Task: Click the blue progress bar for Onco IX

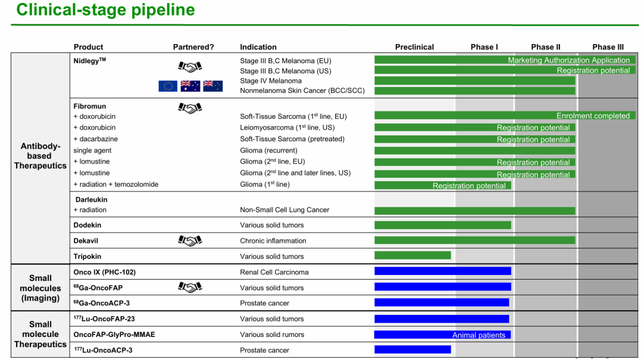Action: [442, 271]
